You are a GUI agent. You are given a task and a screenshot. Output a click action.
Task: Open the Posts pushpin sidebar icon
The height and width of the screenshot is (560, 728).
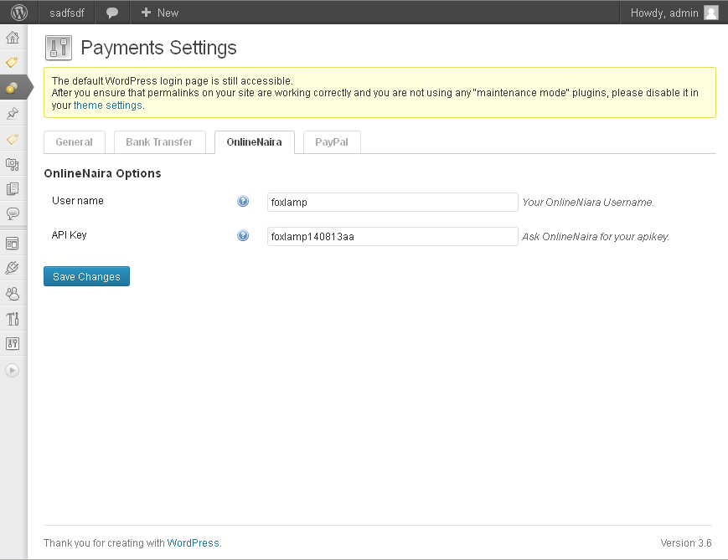(13, 113)
